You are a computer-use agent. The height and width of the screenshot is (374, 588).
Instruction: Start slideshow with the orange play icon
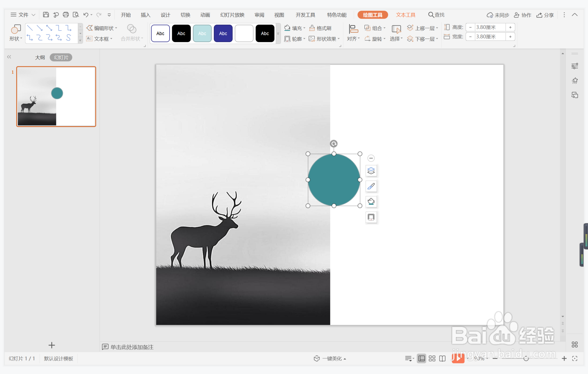458,358
